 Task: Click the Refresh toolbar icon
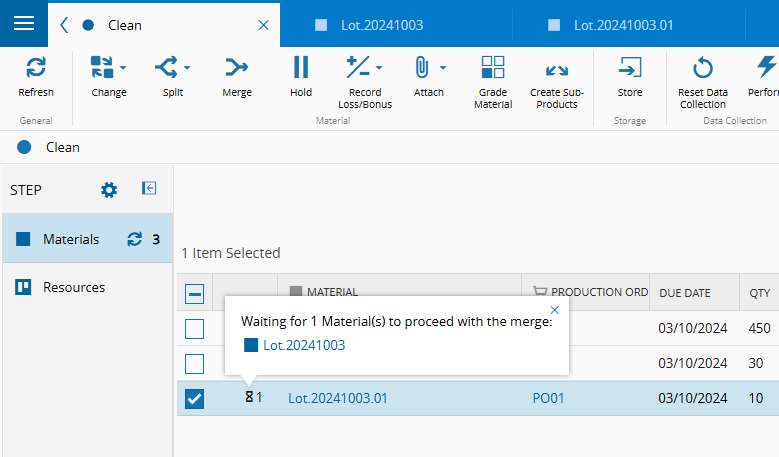point(36,68)
